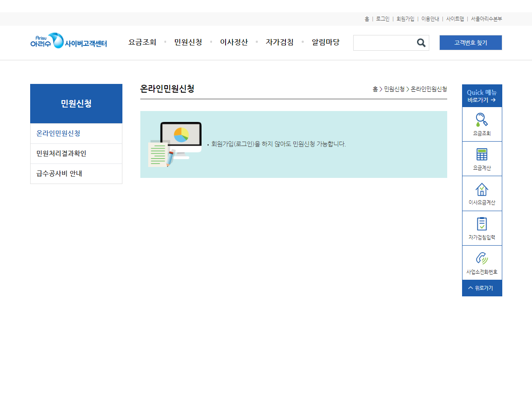Screen dimensions: 532x410
Task: Click 홈 link in top utility bar
Action: [367, 19]
